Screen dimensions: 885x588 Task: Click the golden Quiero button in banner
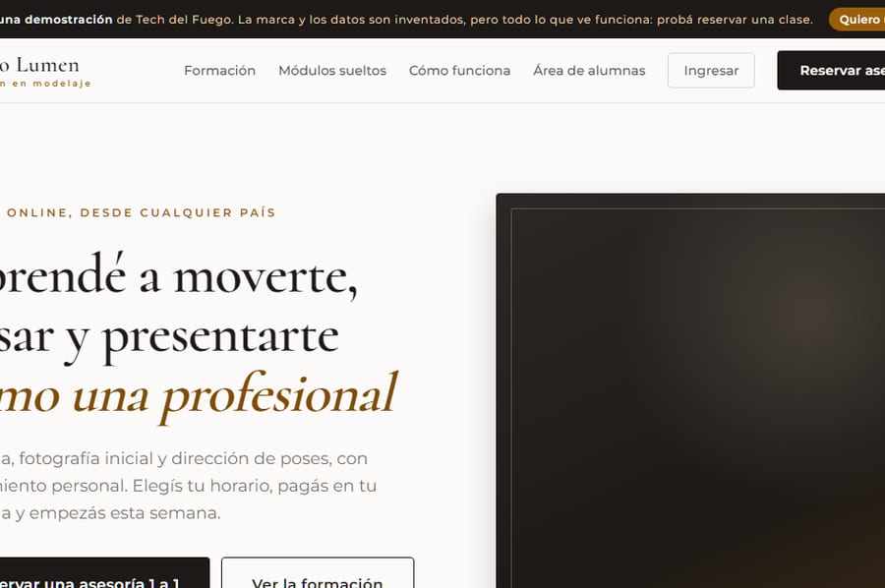tap(856, 20)
